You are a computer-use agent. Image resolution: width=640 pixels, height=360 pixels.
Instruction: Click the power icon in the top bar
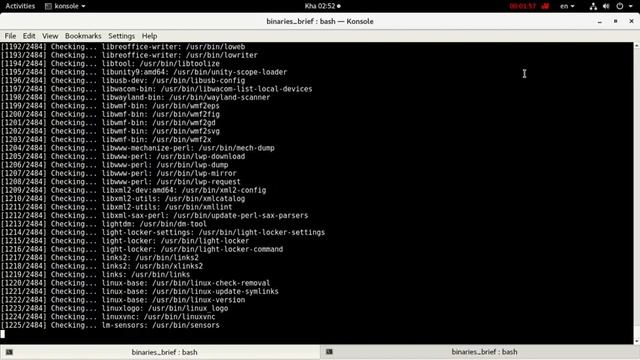(620, 6)
